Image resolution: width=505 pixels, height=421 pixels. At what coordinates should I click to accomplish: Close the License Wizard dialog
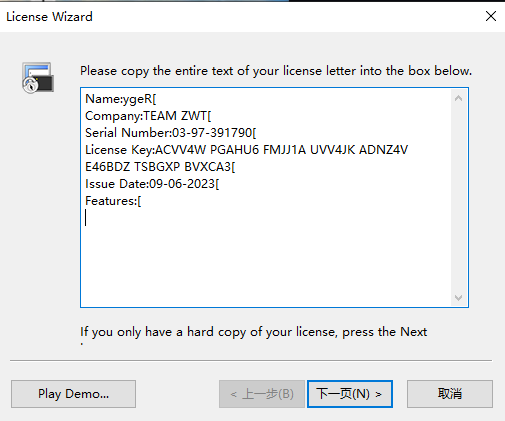click(491, 16)
